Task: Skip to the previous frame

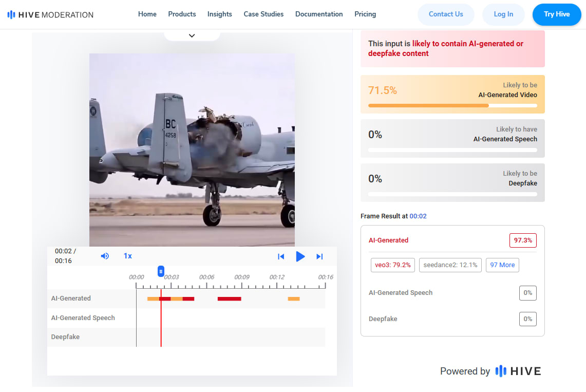Action: [x=281, y=256]
